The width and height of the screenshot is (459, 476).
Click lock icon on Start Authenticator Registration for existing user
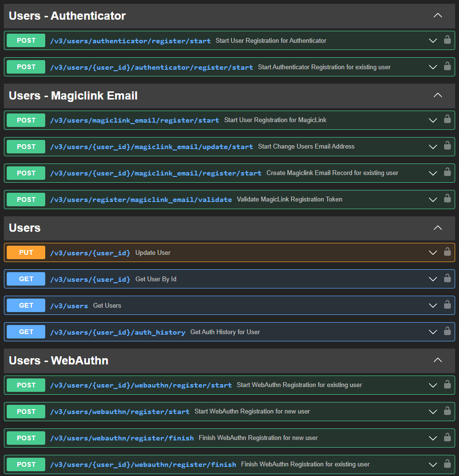click(x=447, y=66)
